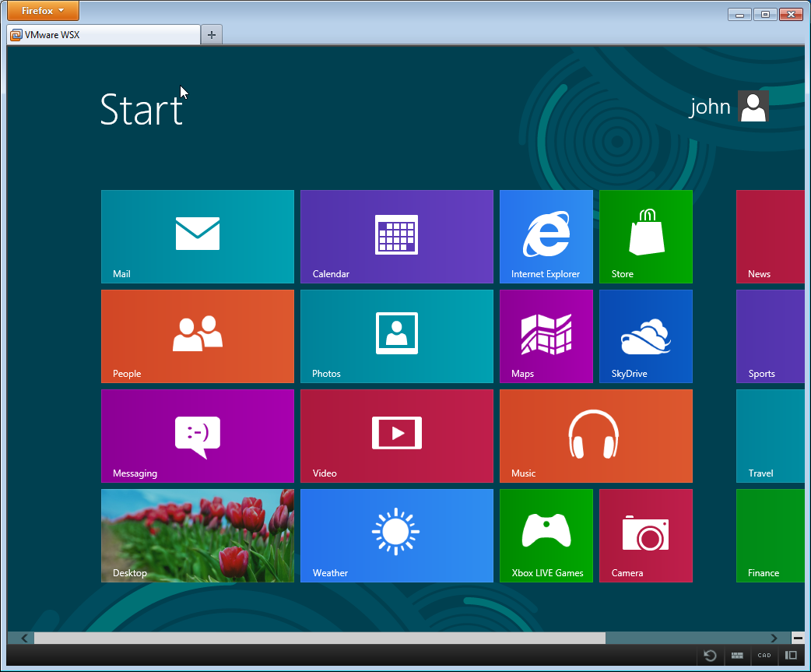The height and width of the screenshot is (672, 811).
Task: Send Ctrl-Alt-Del via CAD button
Action: point(764,656)
